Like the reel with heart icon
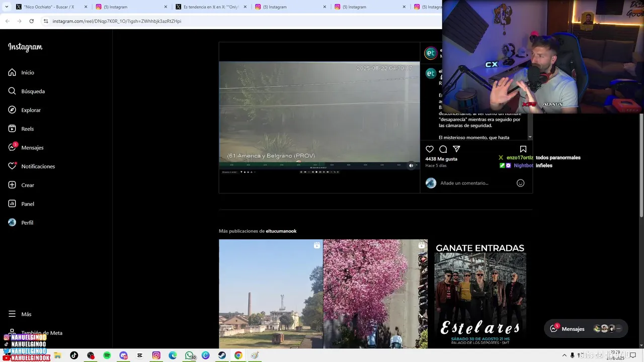This screenshot has height=362, width=644. [430, 149]
